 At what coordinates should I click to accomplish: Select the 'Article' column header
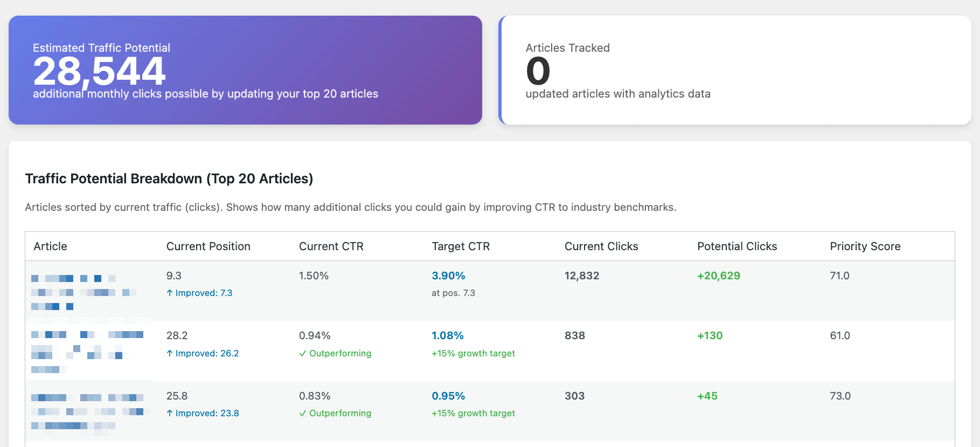coord(50,246)
